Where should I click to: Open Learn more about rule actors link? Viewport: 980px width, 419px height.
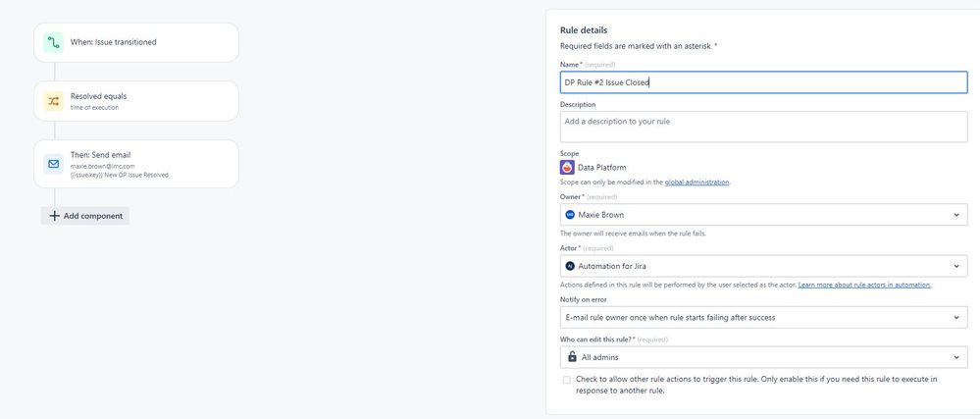(864, 285)
